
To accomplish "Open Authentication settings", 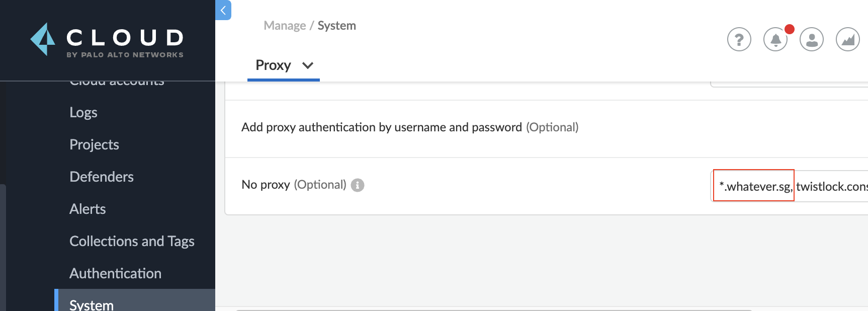I will pos(115,273).
